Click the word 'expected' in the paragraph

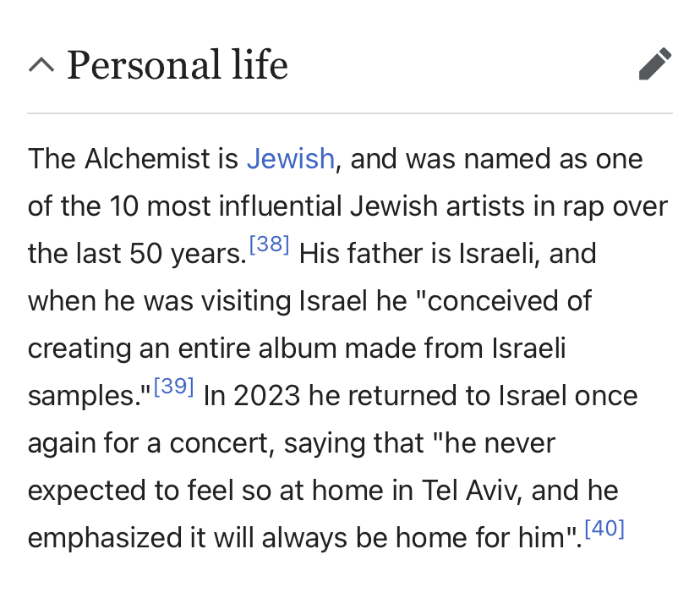pos(86,491)
